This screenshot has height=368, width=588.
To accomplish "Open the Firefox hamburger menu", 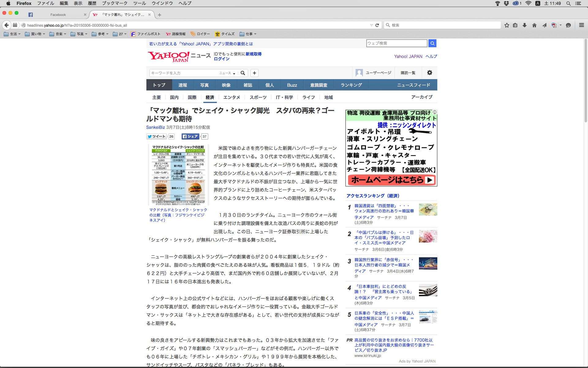I will 581,25.
